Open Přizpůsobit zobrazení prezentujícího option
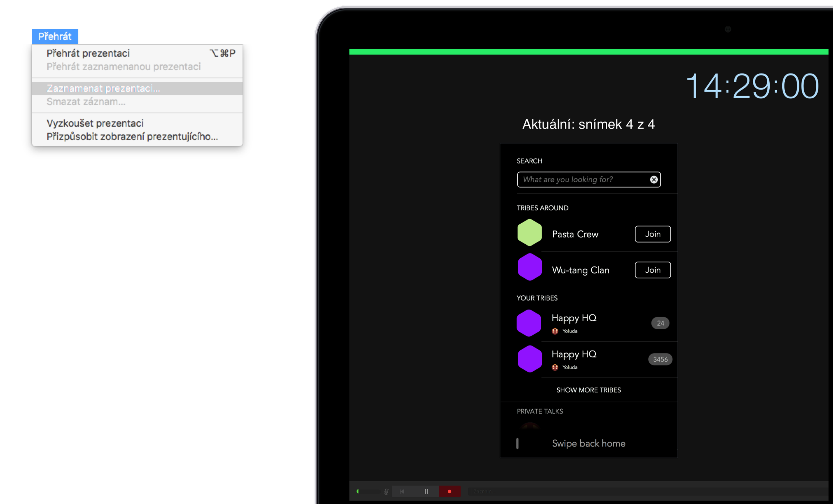This screenshot has width=833, height=504. coord(132,136)
